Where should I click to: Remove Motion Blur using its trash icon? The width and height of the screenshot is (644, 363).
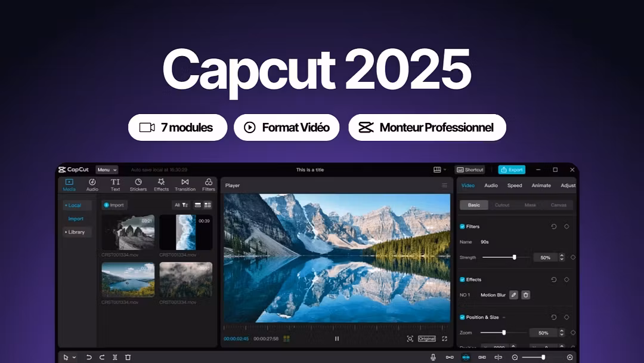pyautogui.click(x=526, y=295)
